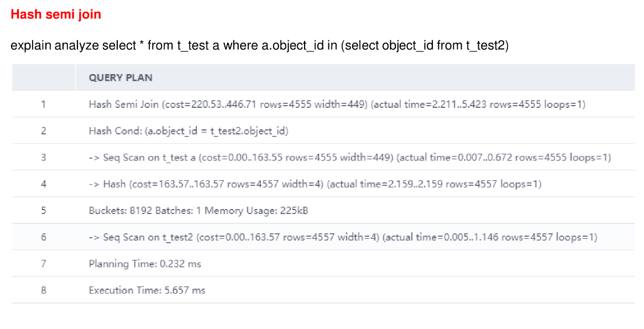This screenshot has width=644, height=329.
Task: Click the empty header cell above row numbers
Action: point(44,77)
